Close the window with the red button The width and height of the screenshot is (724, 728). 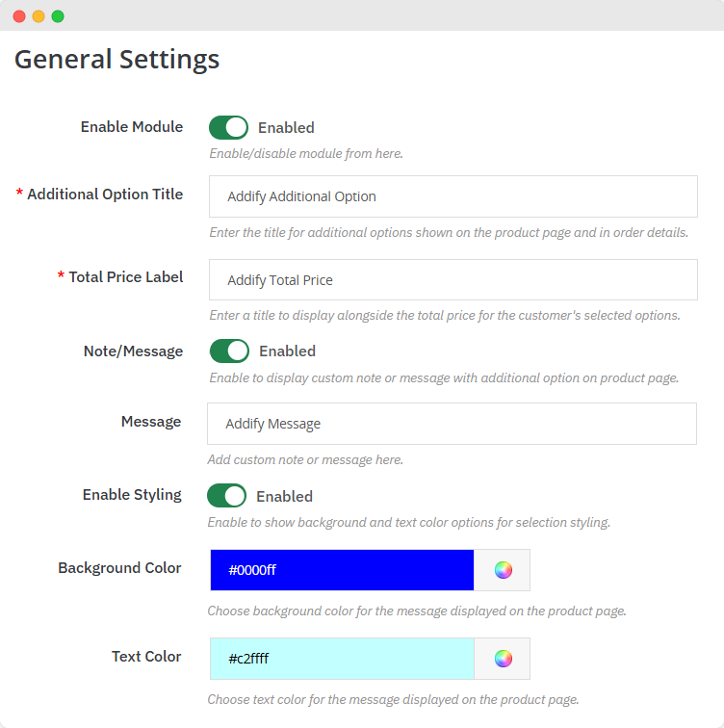(19, 16)
